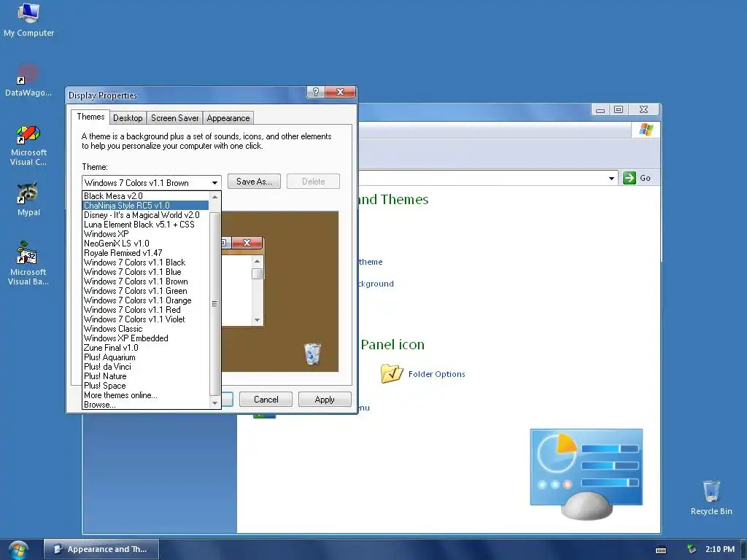This screenshot has width=747, height=560.
Task: Click the theme list scroll down arrow
Action: coord(214,402)
